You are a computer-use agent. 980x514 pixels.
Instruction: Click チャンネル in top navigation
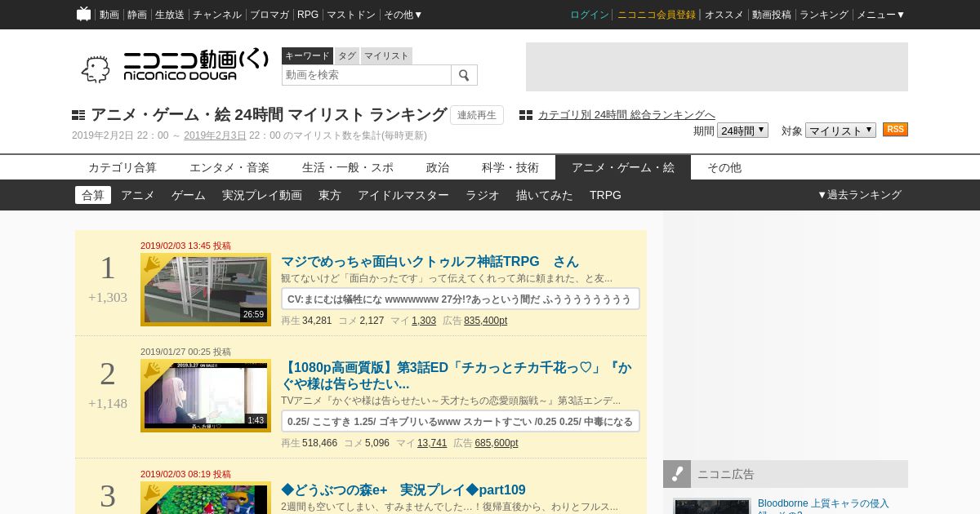[217, 15]
